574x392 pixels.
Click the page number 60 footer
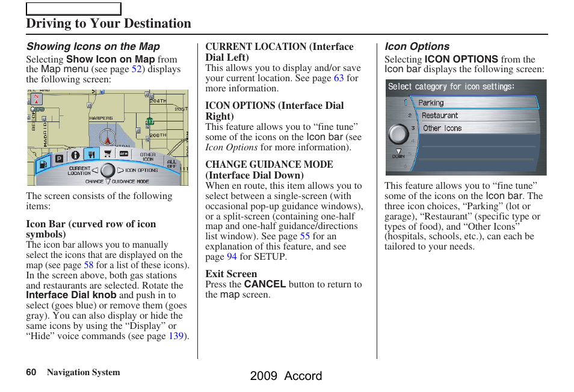(31, 372)
